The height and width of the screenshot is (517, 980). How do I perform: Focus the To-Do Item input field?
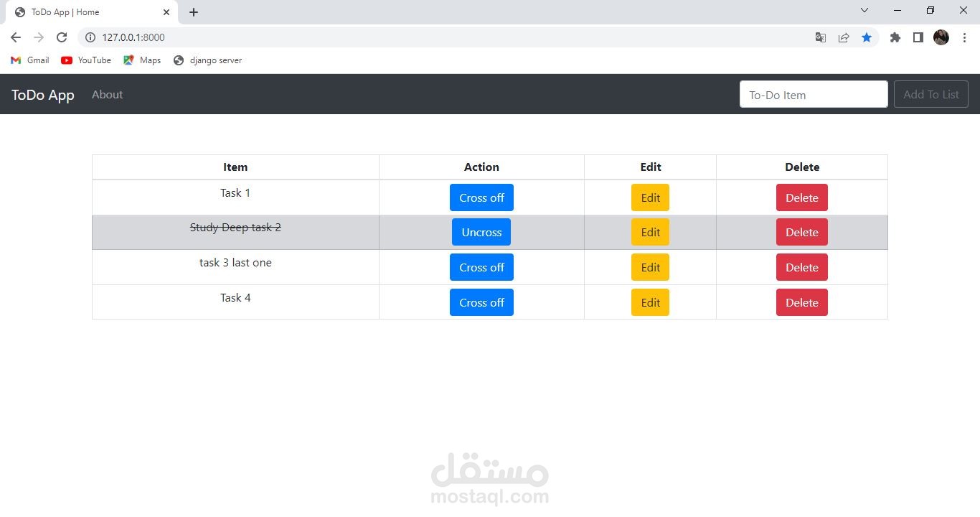tap(814, 94)
